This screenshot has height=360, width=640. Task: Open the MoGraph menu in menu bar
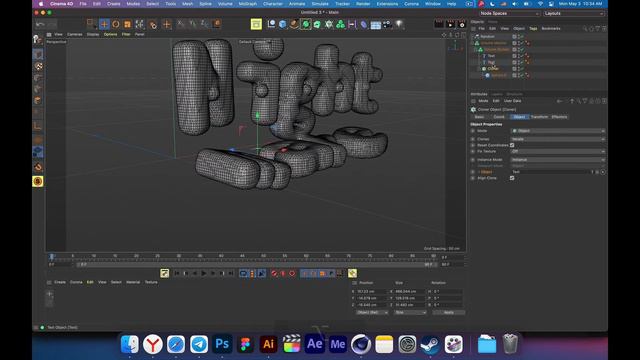click(x=248, y=4)
